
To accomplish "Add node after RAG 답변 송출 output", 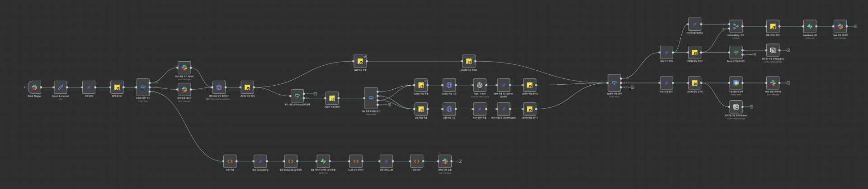I will pyautogui.click(x=460, y=161).
